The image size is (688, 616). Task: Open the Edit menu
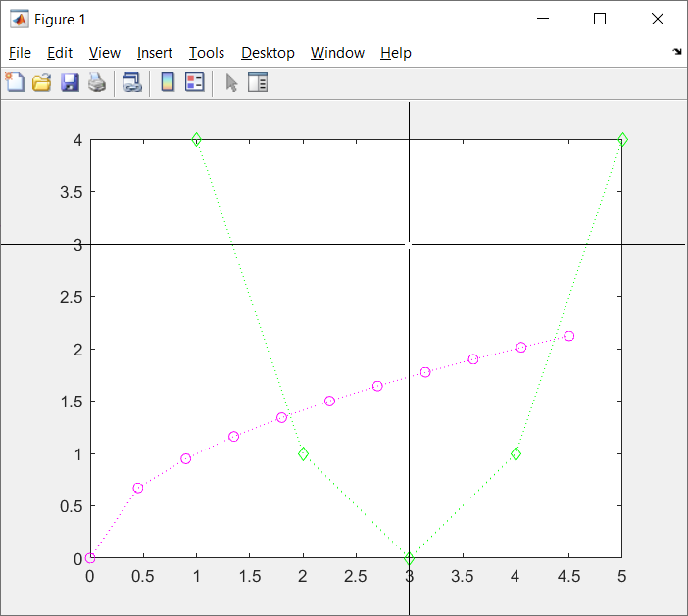60,53
